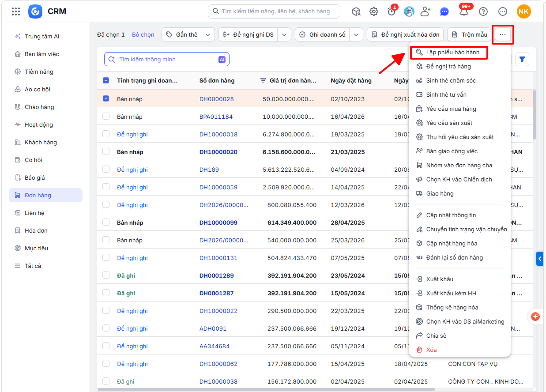Open Tất cả in sidebar

(45, 266)
